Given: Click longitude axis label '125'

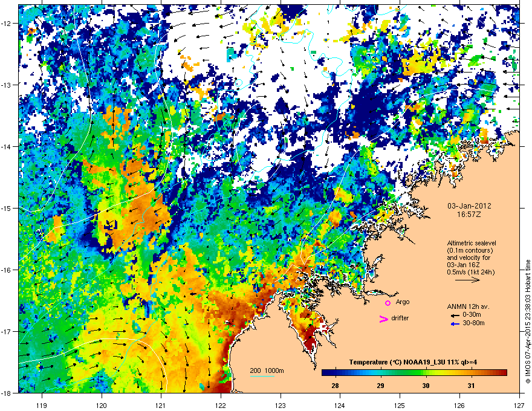Looking at the screenshot, I should 400,405.
